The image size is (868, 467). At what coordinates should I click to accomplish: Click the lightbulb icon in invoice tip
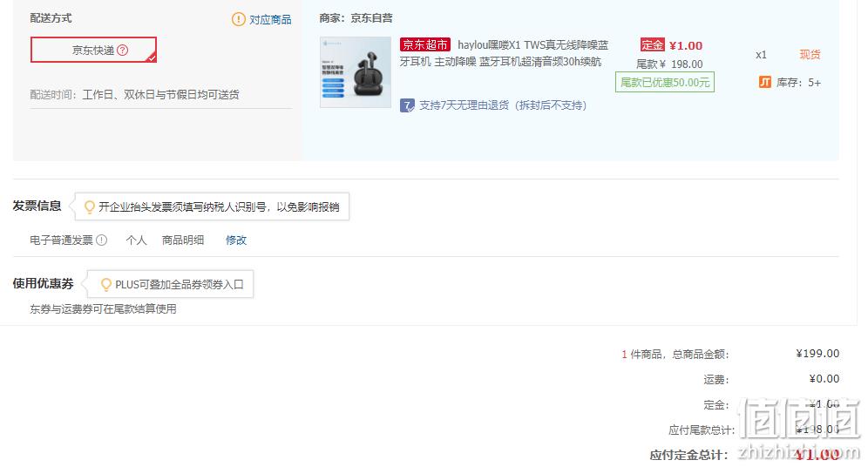pyautogui.click(x=89, y=207)
